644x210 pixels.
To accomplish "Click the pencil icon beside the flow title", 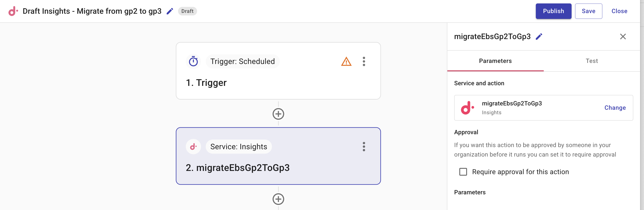I will (170, 11).
